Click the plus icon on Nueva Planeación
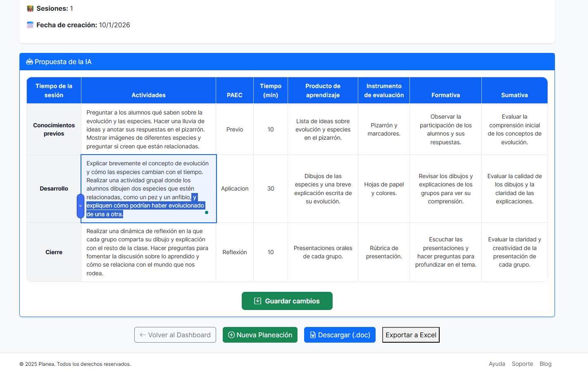The height and width of the screenshot is (372, 588). (231, 335)
